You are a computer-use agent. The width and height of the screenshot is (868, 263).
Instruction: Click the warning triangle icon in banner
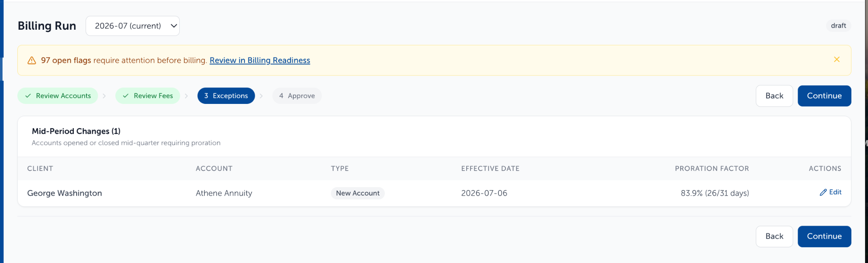click(32, 61)
